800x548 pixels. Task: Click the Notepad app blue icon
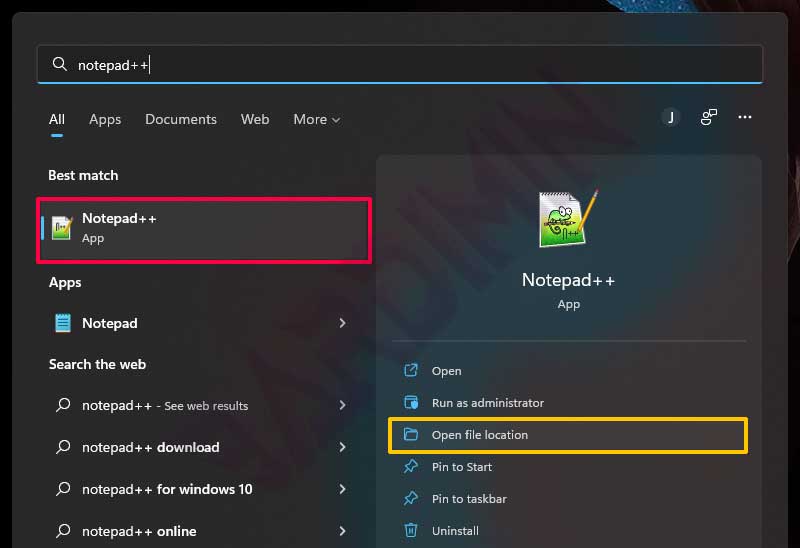pyautogui.click(x=63, y=323)
